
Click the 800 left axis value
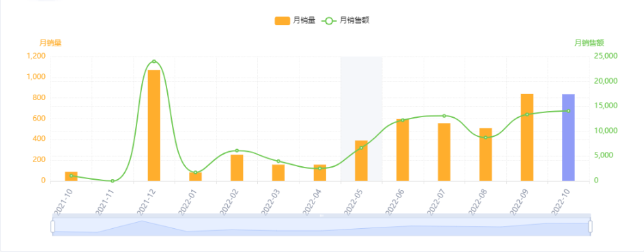tap(40, 98)
